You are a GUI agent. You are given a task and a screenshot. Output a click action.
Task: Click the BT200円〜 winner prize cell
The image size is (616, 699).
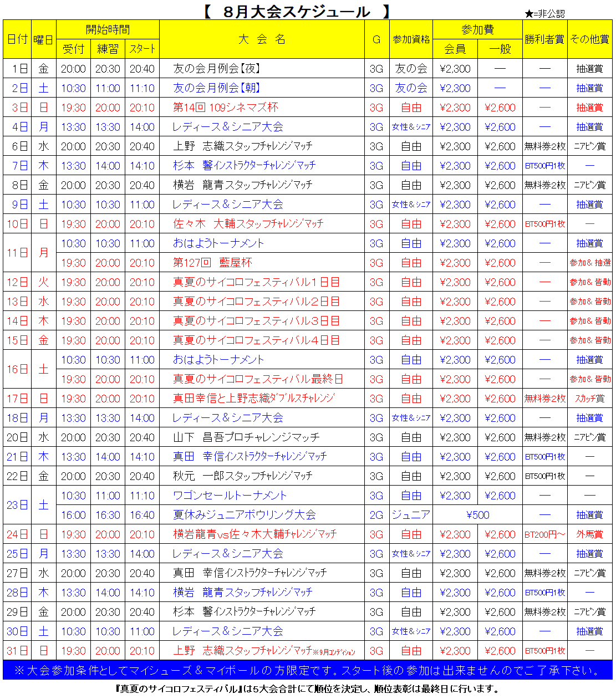coord(544,534)
